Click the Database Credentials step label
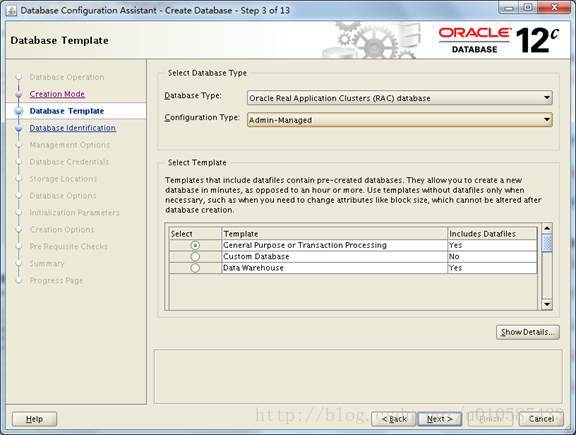The width and height of the screenshot is (576, 435). (69, 162)
